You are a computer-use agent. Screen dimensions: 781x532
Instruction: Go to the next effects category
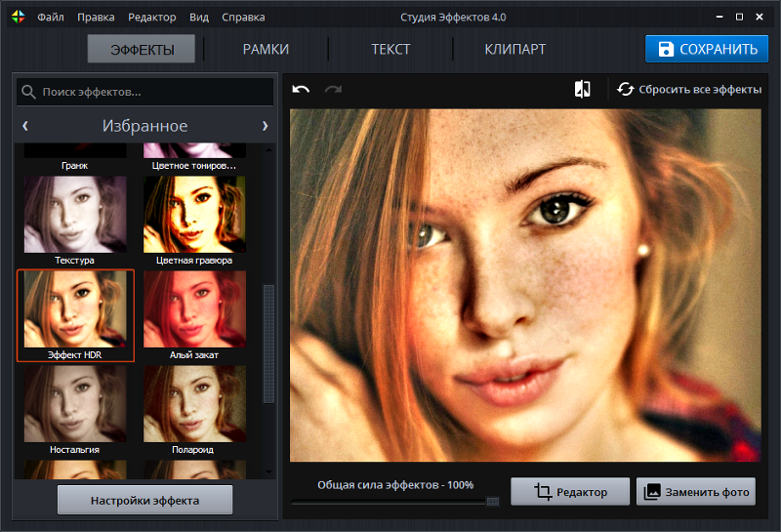(x=265, y=126)
